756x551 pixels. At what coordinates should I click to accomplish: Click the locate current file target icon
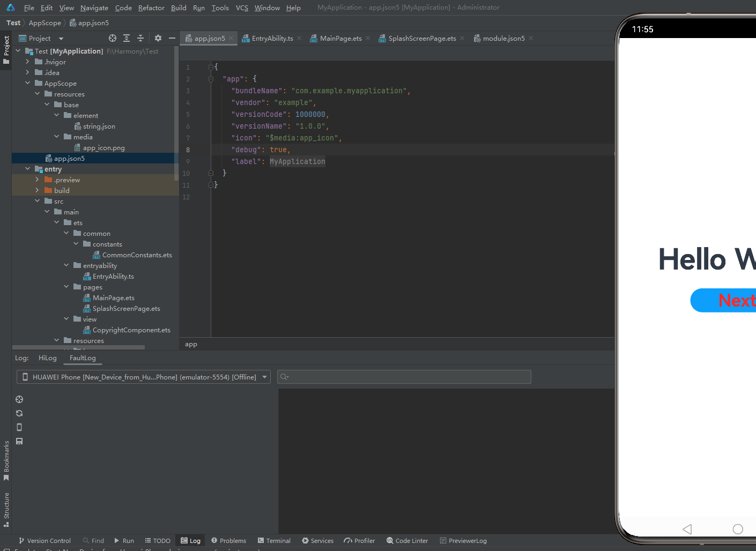(113, 38)
